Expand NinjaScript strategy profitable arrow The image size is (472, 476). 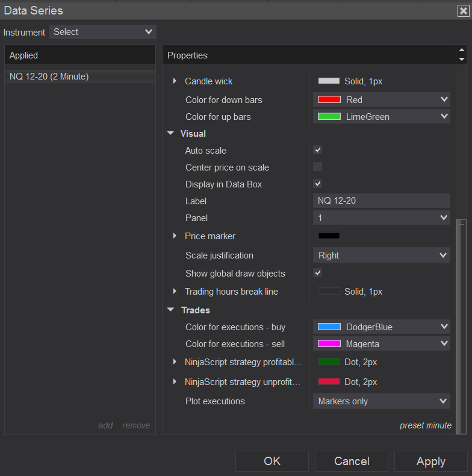[175, 362]
